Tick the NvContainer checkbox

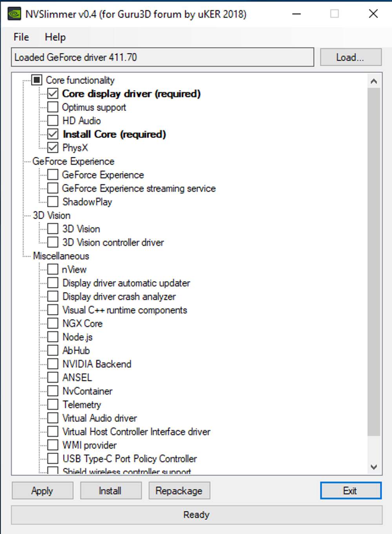point(53,391)
